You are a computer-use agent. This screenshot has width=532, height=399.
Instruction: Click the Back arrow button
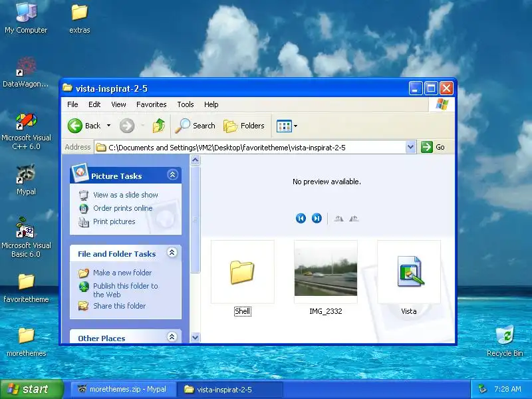click(75, 126)
